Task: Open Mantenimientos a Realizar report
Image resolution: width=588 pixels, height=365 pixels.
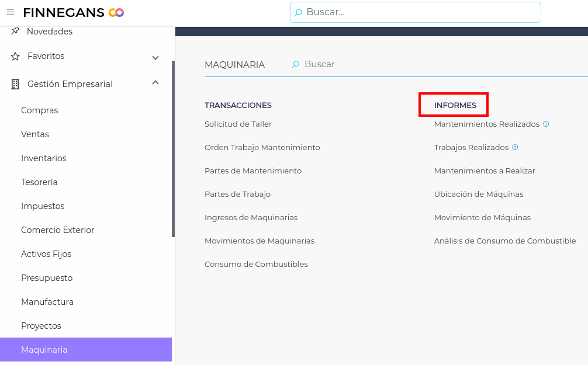Action: point(485,171)
